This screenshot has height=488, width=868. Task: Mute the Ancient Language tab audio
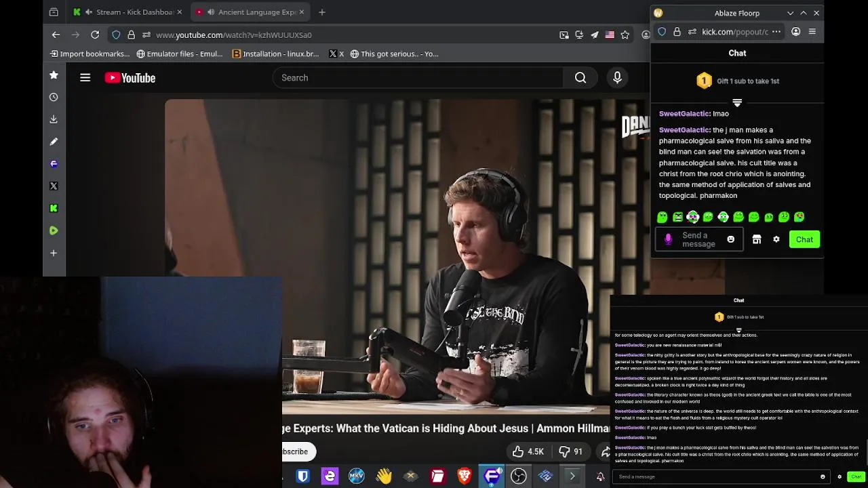[x=211, y=12]
